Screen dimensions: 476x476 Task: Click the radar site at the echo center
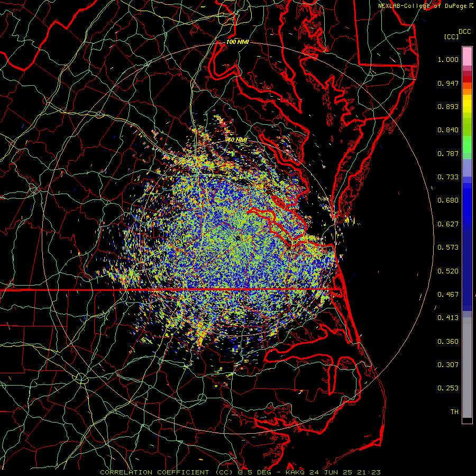click(238, 239)
